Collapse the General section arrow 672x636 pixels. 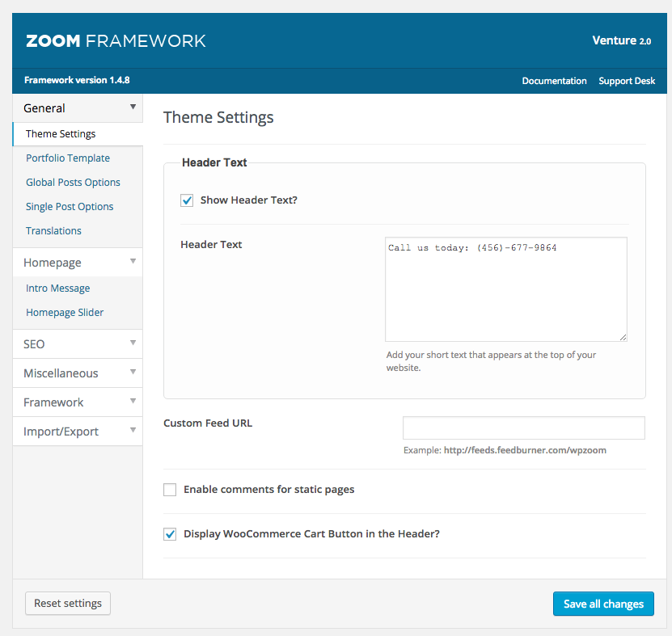coord(133,107)
